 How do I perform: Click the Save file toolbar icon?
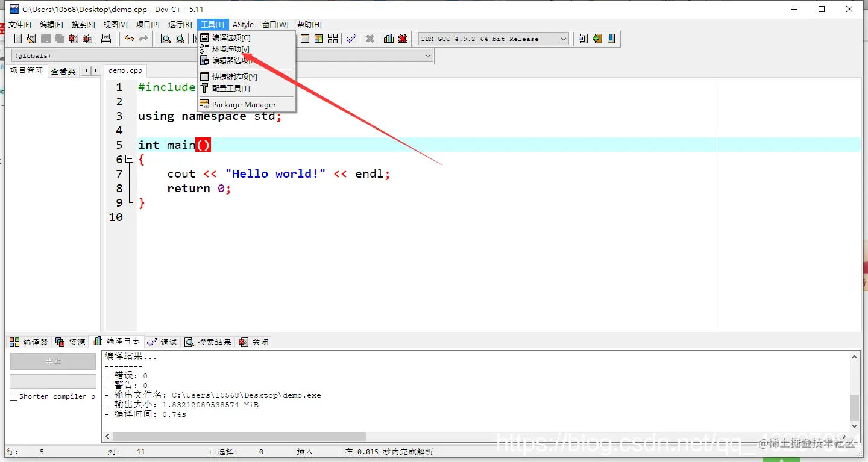point(46,39)
